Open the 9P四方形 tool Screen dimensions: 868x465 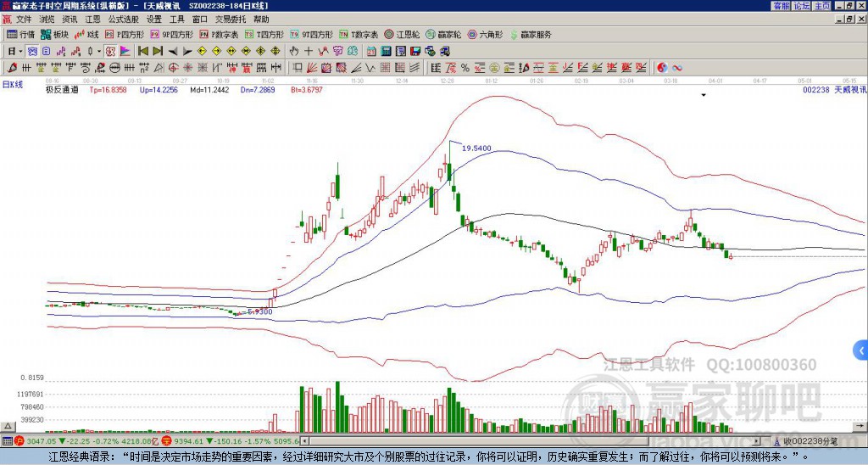(171, 34)
